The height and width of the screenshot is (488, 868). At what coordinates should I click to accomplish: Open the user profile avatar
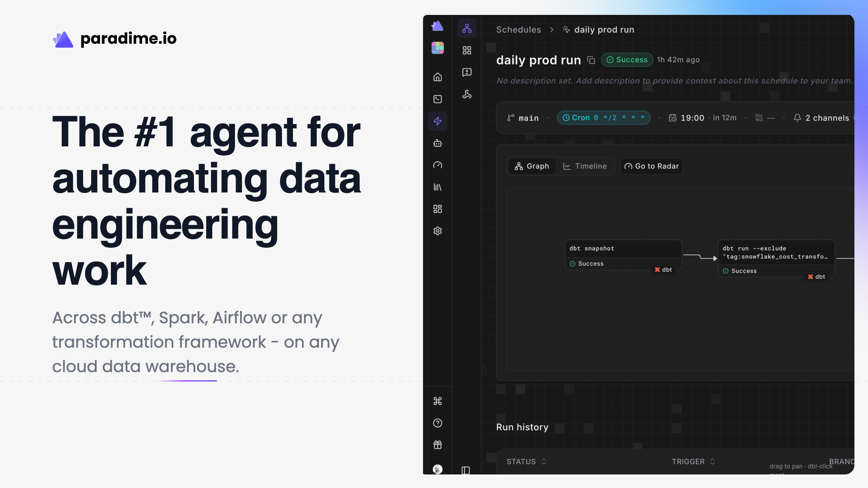coord(437,469)
